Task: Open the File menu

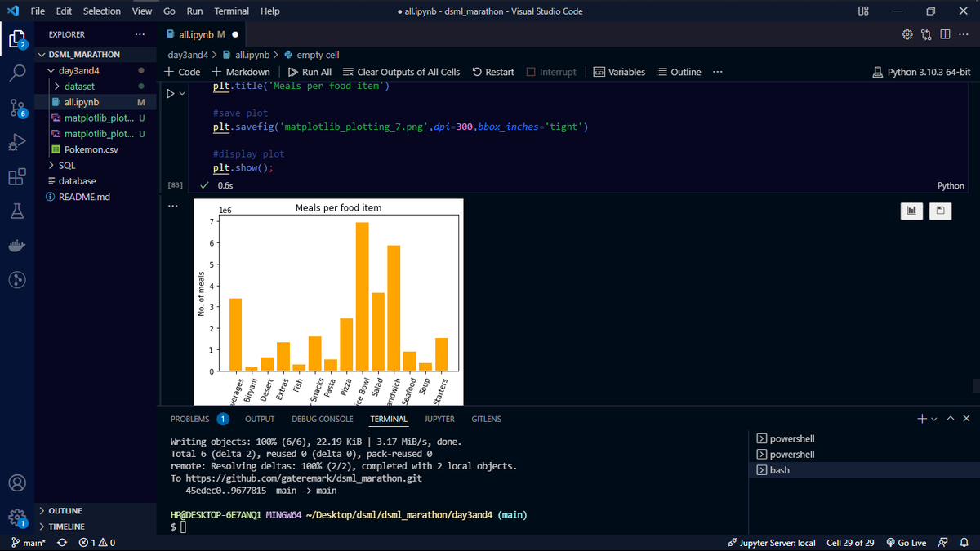Action: point(38,11)
